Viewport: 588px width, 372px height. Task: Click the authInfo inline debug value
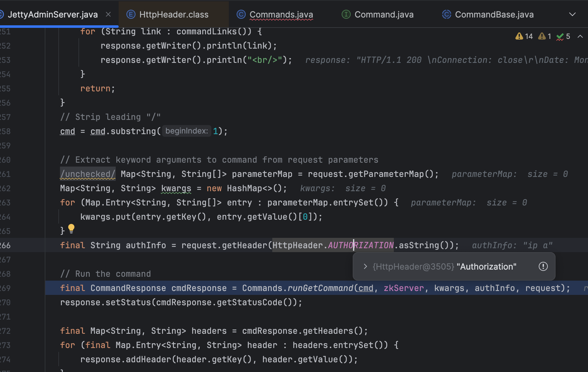click(512, 245)
